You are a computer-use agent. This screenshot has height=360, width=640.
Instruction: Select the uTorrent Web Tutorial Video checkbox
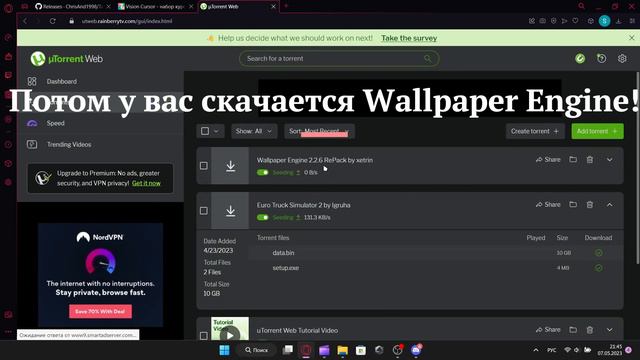204,336
